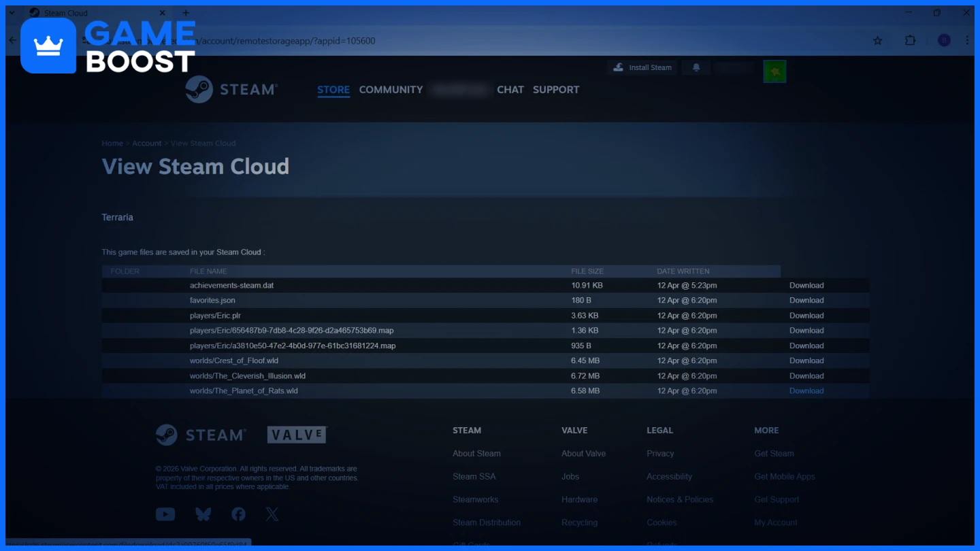Open Steam's X profile from the footer

tap(272, 514)
